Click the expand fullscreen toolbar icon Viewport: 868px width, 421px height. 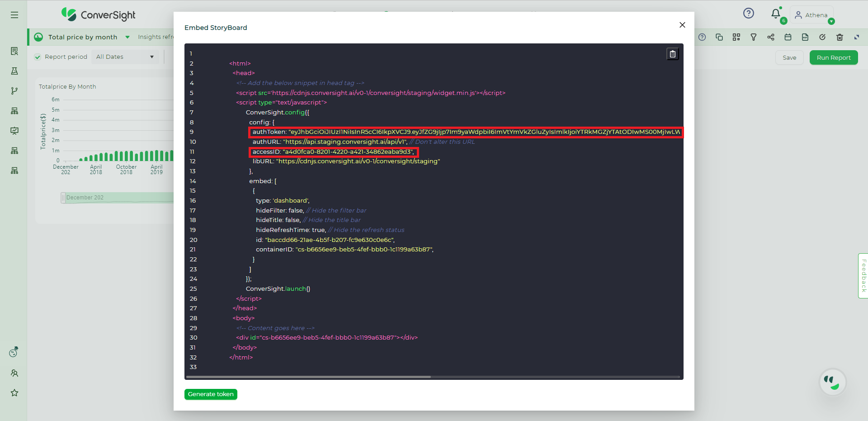857,37
